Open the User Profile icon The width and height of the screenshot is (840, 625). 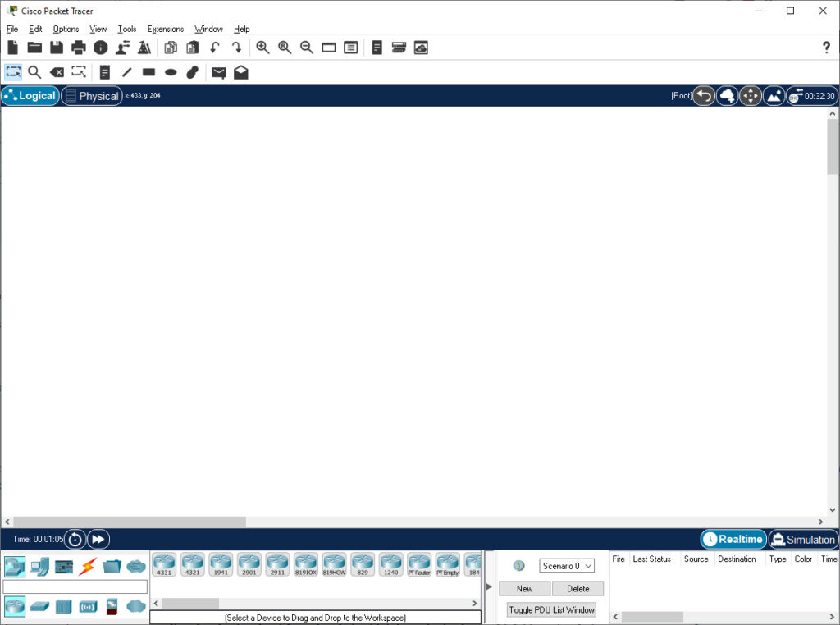tap(123, 48)
